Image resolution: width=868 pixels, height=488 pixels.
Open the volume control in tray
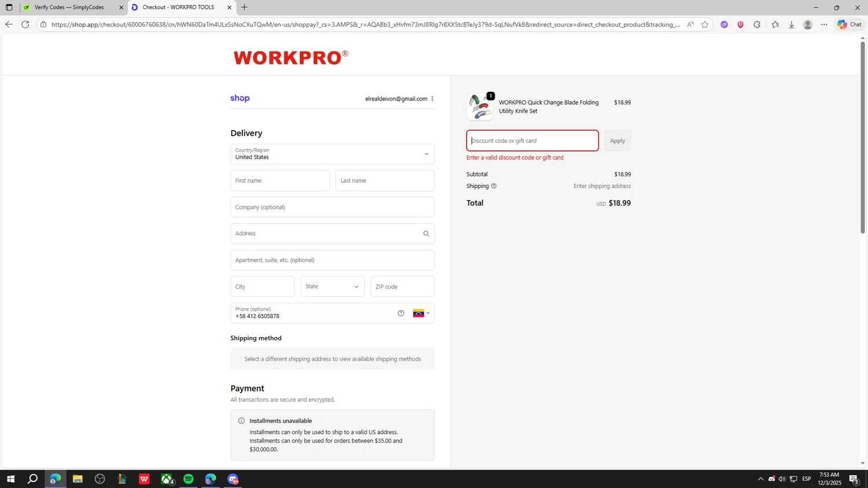pyautogui.click(x=782, y=479)
